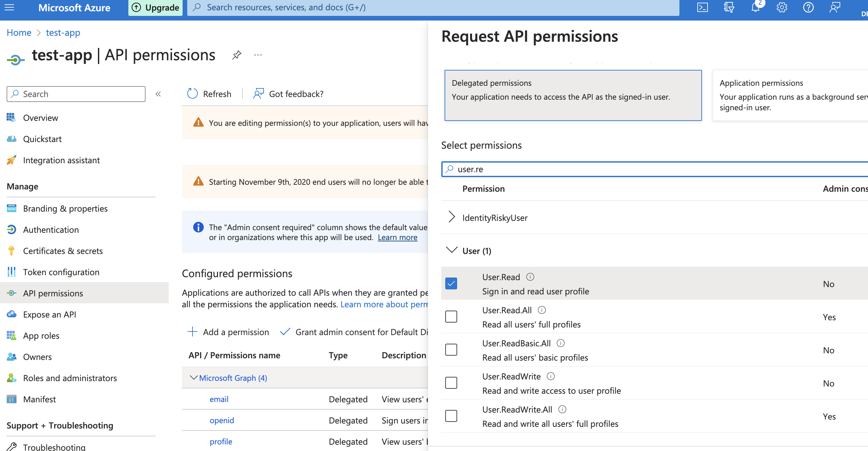Click the Permission column header
868x451 pixels.
(484, 188)
